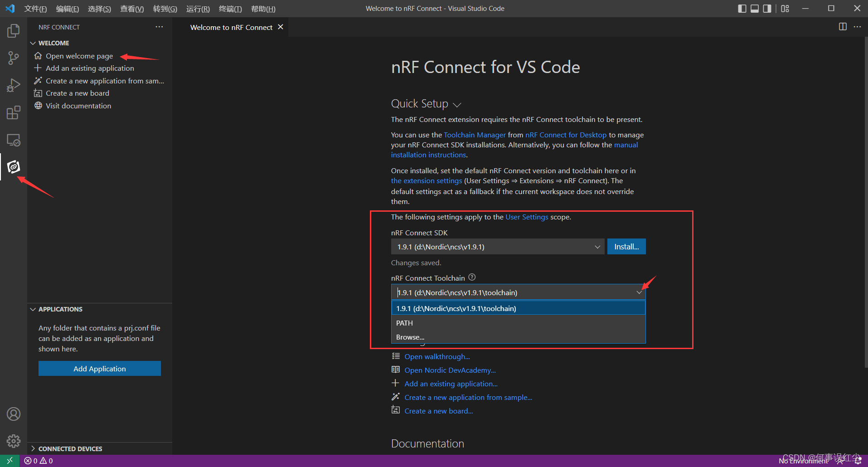868x467 pixels.
Task: Open the 转到(G) menu
Action: 165,9
